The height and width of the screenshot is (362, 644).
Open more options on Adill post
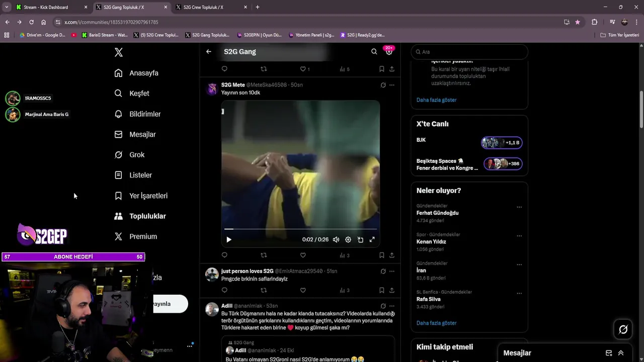pos(392,306)
